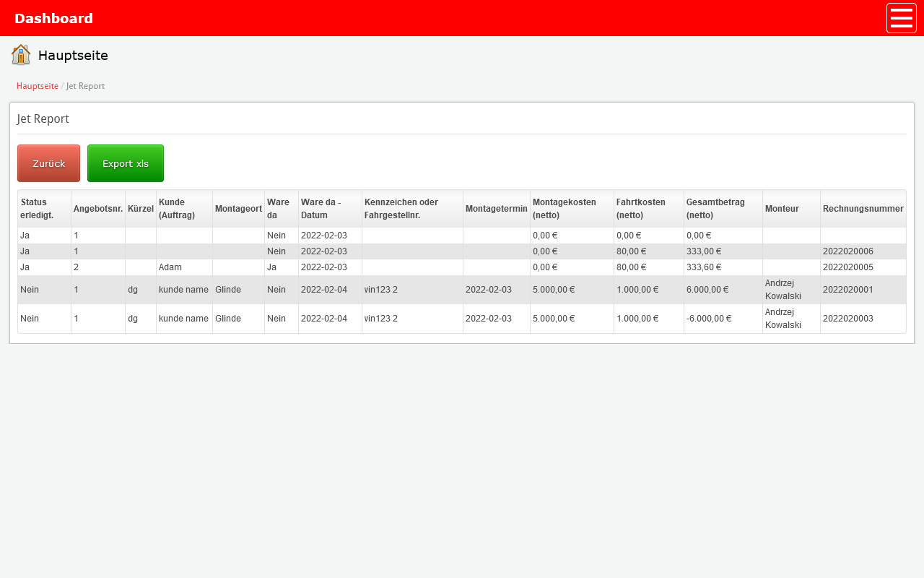Click invoice number 2022020005 cell
This screenshot has height=578, width=924.
tap(848, 267)
